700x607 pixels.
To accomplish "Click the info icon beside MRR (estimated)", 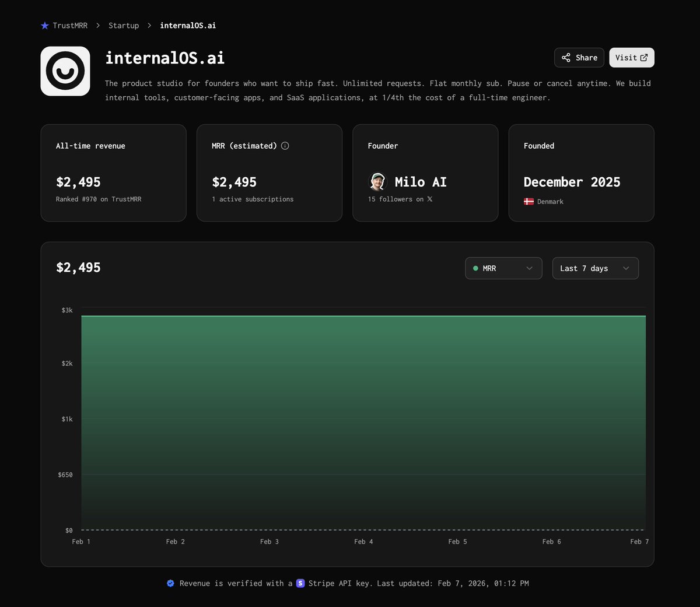I will [x=285, y=146].
